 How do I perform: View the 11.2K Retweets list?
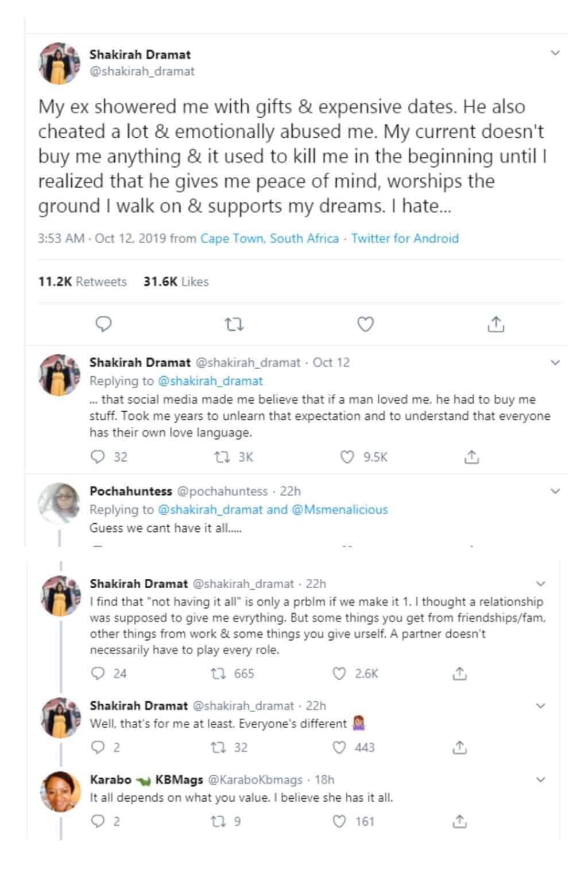point(82,281)
